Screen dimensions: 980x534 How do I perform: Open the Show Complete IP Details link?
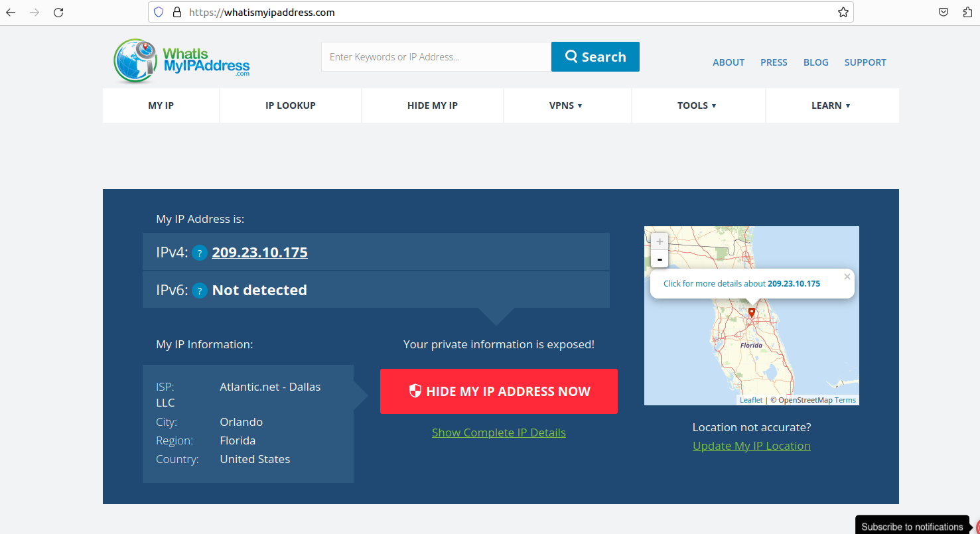[498, 433]
